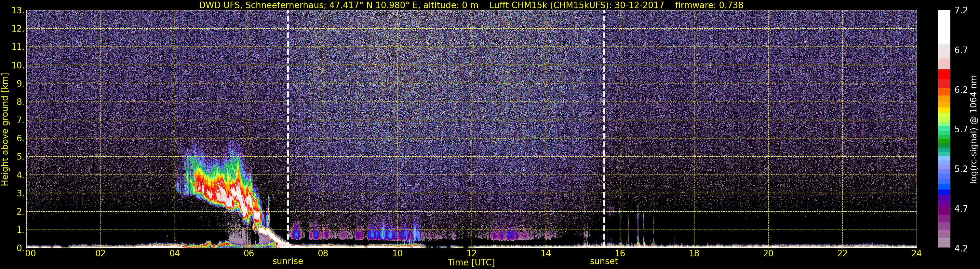Click the 'sunrise' label below the axis
Image resolution: width=980 pixels, height=269 pixels.
click(x=288, y=262)
